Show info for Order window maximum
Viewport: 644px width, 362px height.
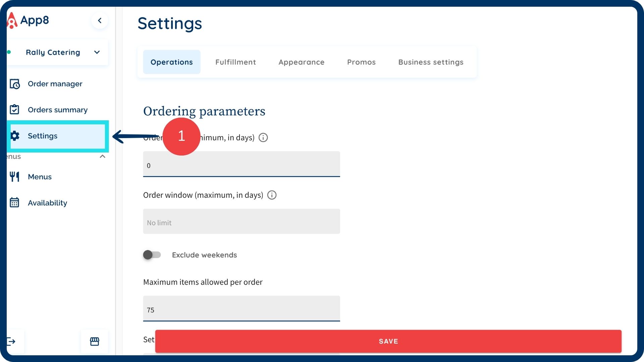point(272,195)
